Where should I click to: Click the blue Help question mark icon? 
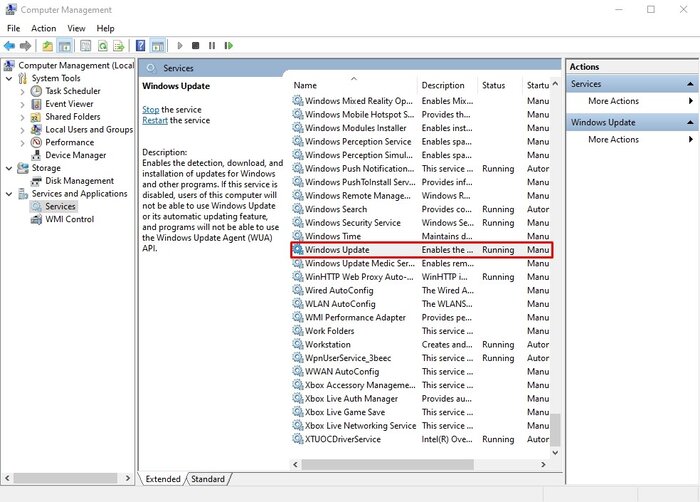point(141,46)
